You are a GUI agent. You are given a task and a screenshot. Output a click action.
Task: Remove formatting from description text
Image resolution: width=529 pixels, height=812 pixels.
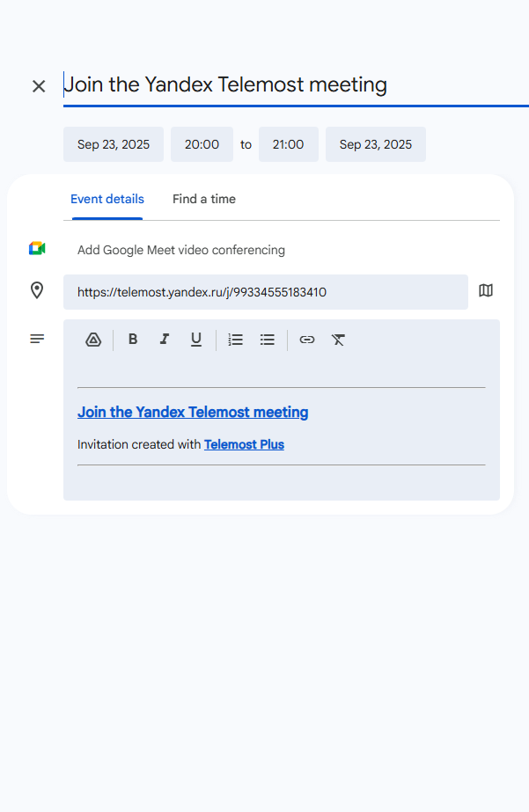click(338, 340)
